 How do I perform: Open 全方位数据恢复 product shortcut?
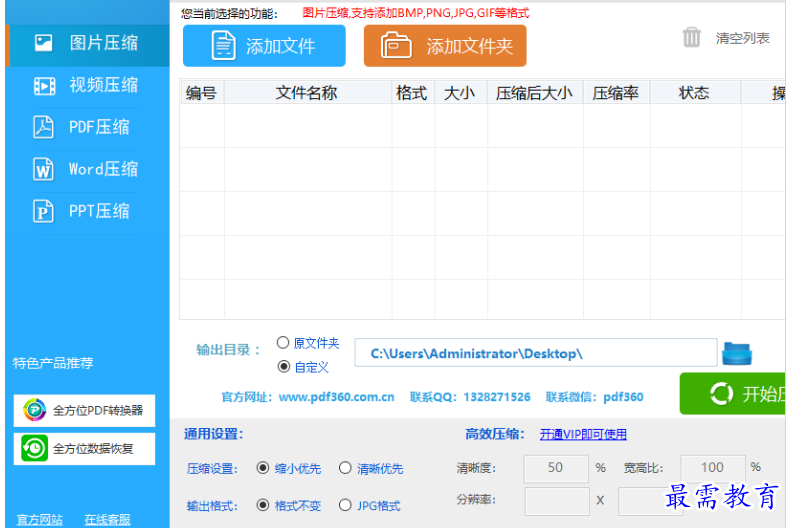[85, 448]
